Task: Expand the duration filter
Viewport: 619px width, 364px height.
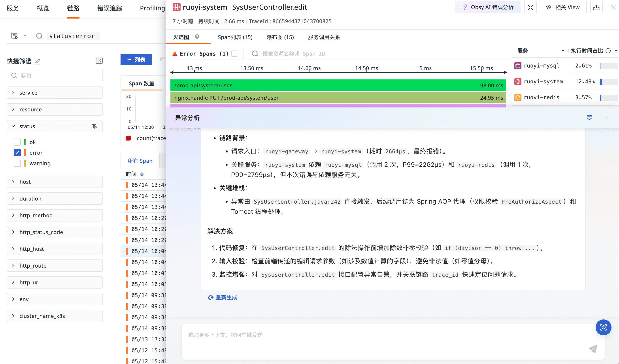Action: point(55,198)
